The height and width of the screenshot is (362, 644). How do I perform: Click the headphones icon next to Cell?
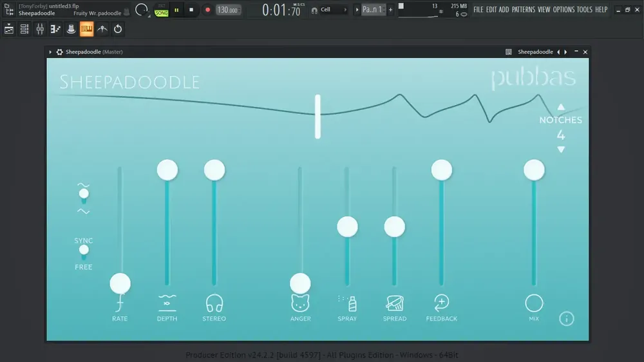click(x=314, y=10)
